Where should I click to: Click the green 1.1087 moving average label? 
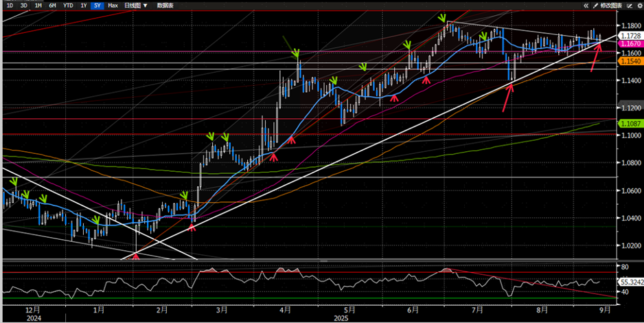[x=630, y=124]
